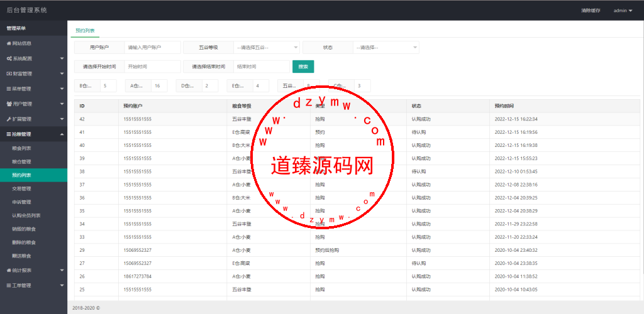This screenshot has height=314, width=644.
Task: Open the 状态 dropdown selector
Action: pos(386,48)
